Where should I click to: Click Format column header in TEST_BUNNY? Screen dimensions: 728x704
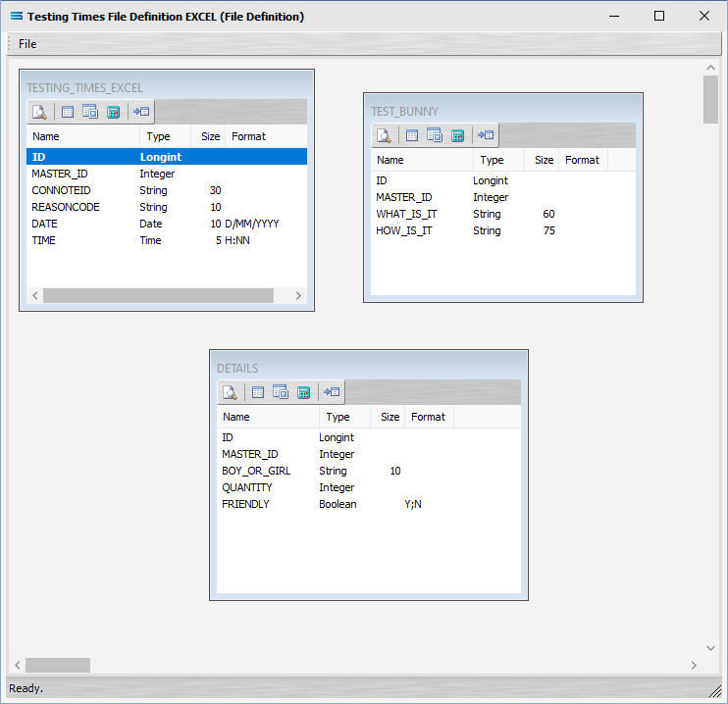(583, 160)
